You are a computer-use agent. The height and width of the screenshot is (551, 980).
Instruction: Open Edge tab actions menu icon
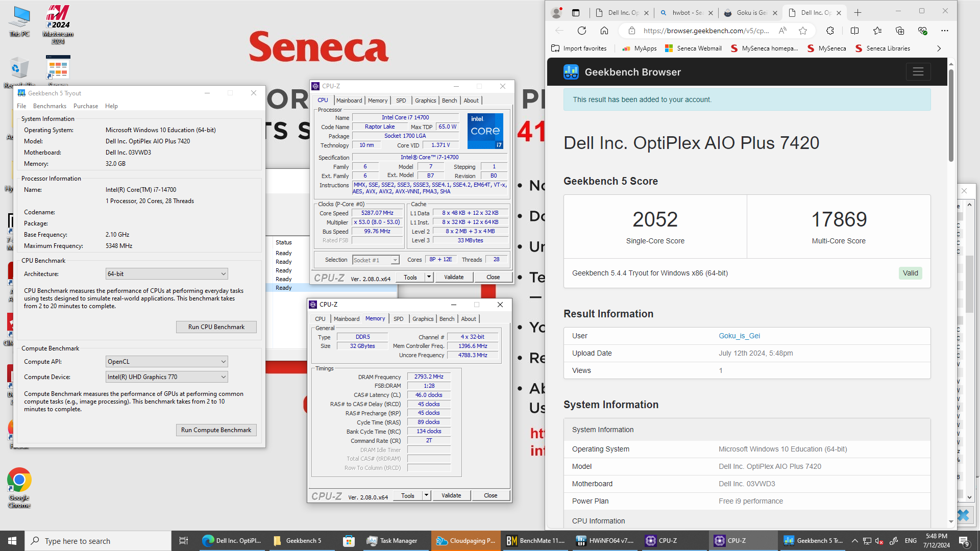(576, 13)
